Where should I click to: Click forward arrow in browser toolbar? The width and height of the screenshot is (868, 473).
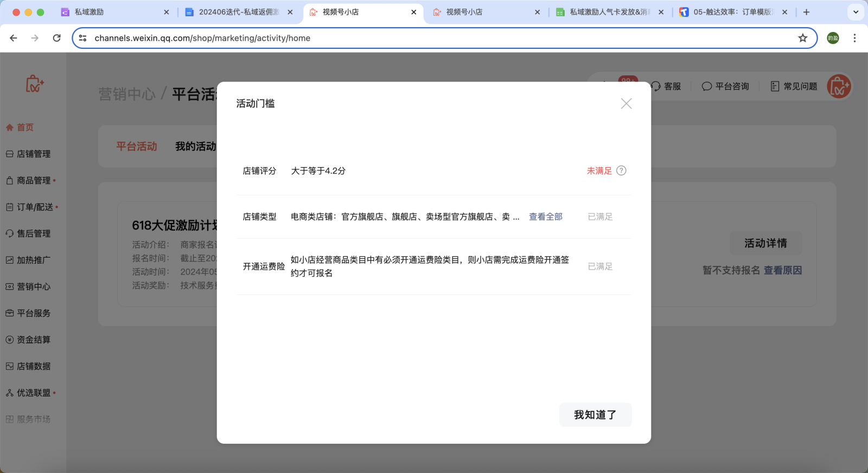pyautogui.click(x=35, y=38)
